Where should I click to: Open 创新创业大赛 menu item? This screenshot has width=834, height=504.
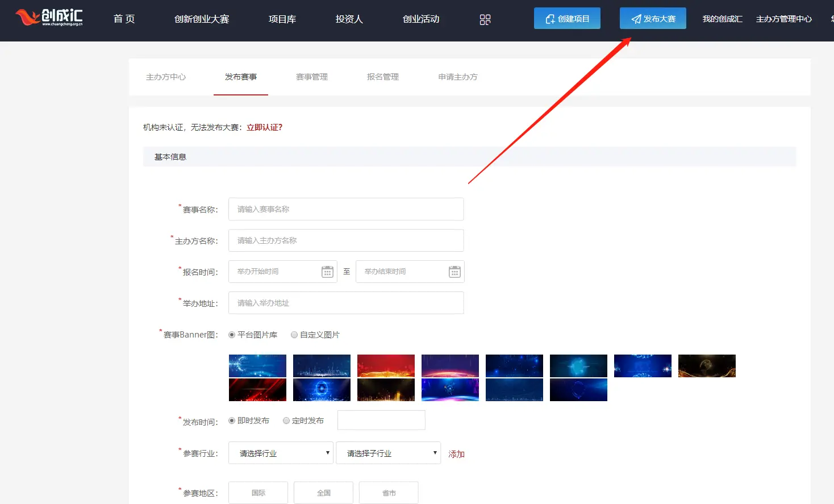point(202,19)
